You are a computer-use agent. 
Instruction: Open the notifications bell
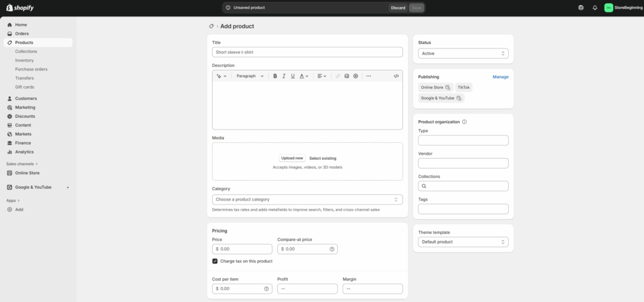click(x=594, y=8)
